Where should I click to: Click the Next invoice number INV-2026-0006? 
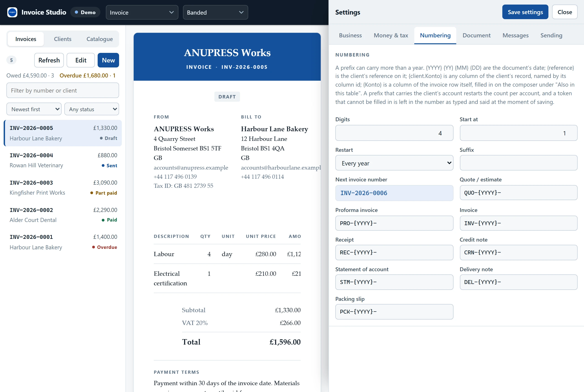(x=394, y=193)
